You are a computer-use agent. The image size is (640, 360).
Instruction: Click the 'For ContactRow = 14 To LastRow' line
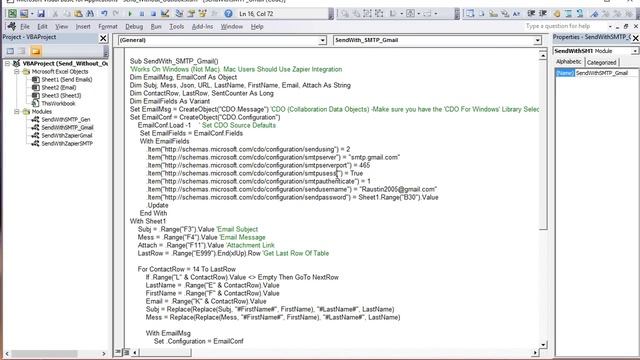[x=187, y=269]
